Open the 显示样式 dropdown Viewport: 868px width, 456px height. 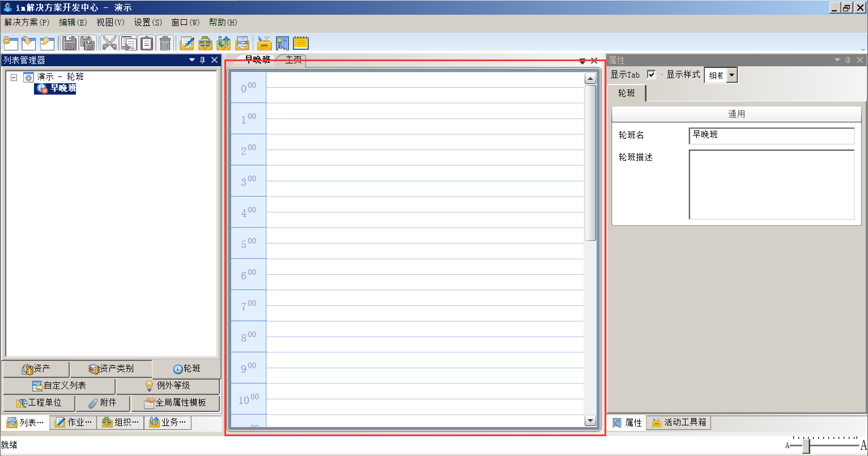pyautogui.click(x=732, y=75)
